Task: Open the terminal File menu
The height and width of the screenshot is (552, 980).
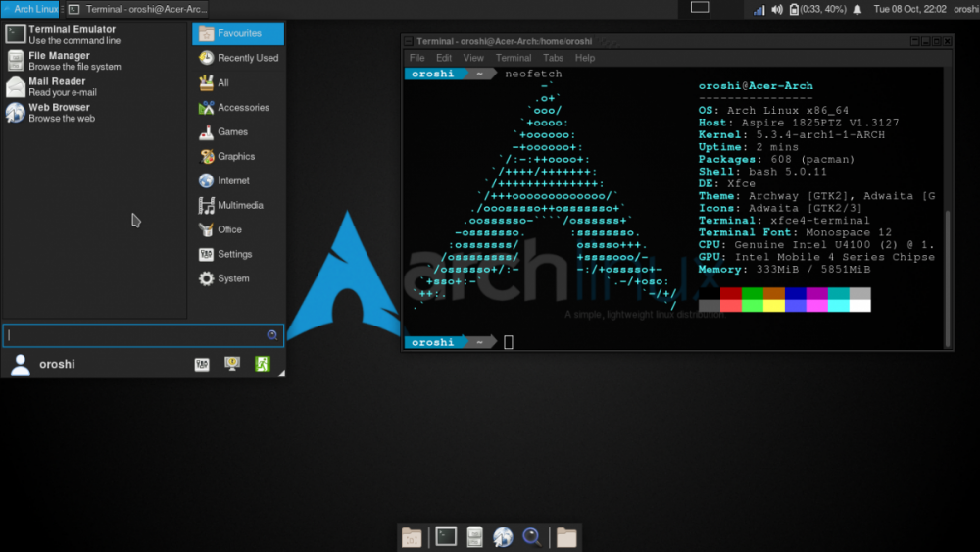Action: [416, 58]
